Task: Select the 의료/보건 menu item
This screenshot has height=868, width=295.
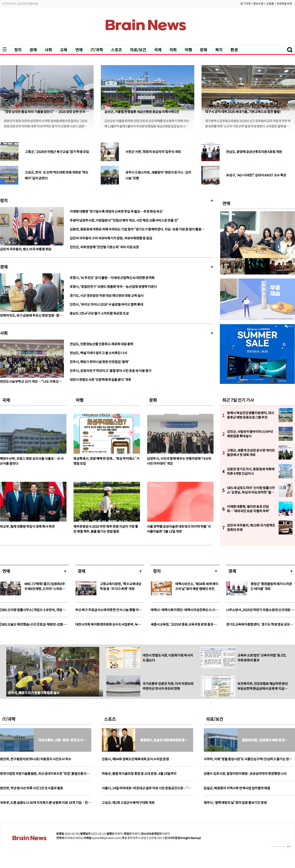Action: coord(138,50)
